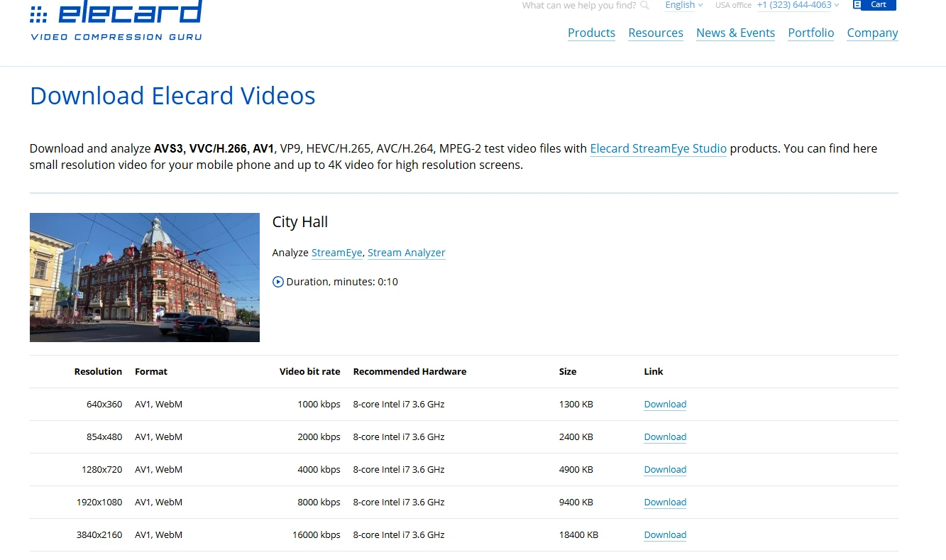
Task: Click the 854x480 resolution cell
Action: point(104,437)
